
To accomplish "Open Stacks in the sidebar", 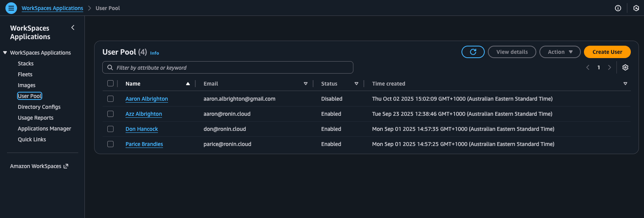I will point(26,64).
